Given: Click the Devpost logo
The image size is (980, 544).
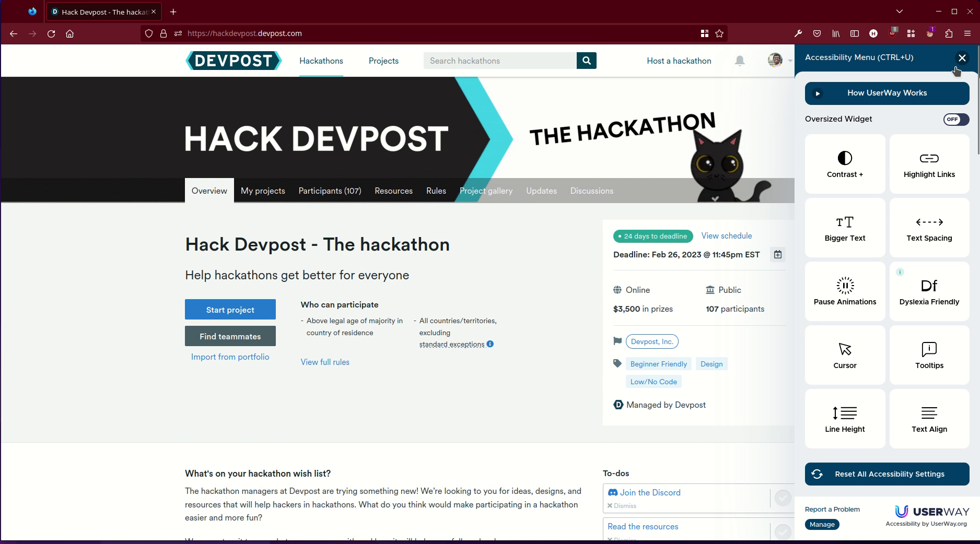Looking at the screenshot, I should 234,61.
